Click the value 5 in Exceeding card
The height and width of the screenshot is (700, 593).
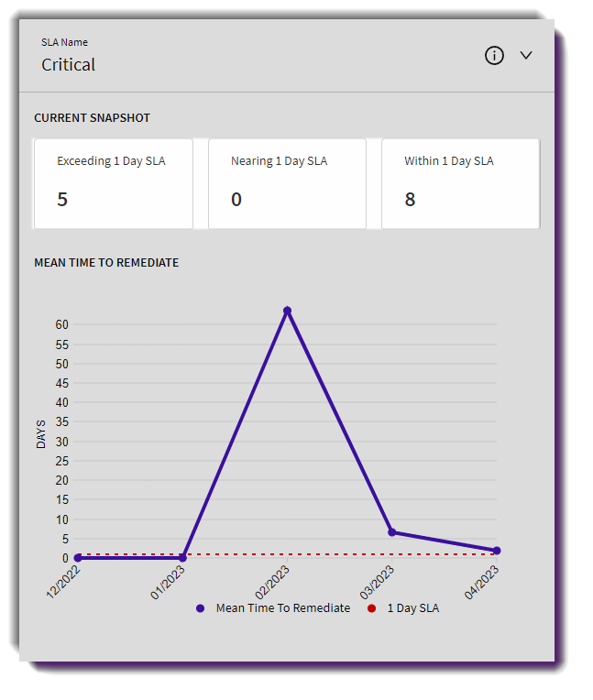coord(62,199)
